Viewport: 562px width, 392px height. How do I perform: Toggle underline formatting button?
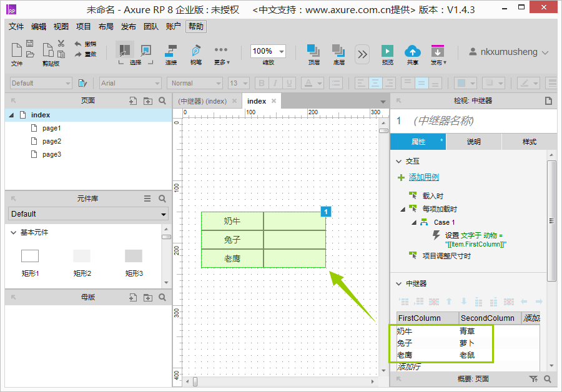click(x=289, y=83)
